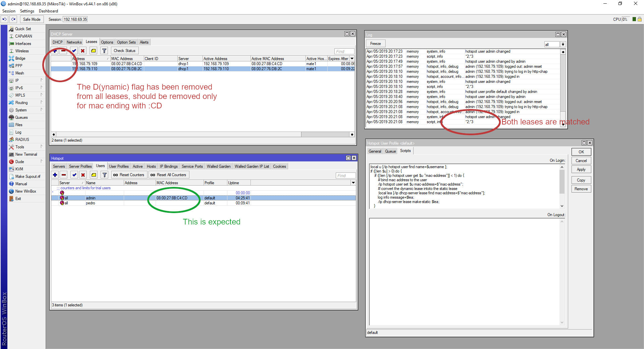
Task: Click Check Status in DHCP Server
Action: click(x=124, y=51)
